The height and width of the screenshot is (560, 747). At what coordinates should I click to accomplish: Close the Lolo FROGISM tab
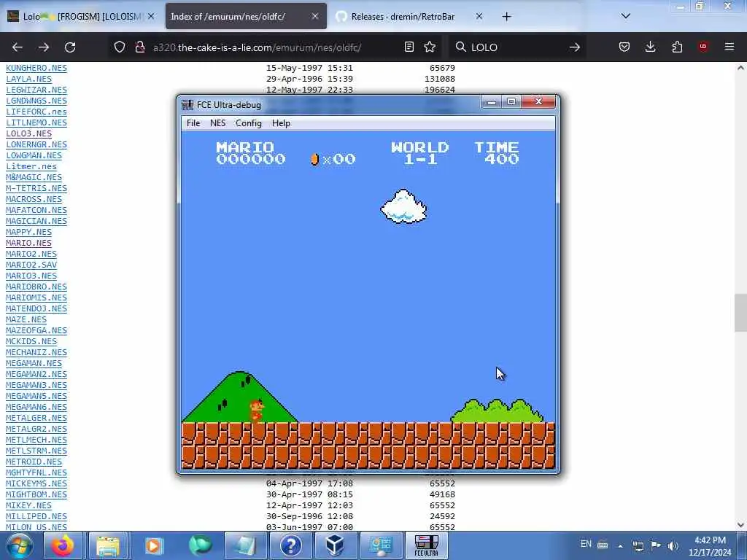[151, 16]
